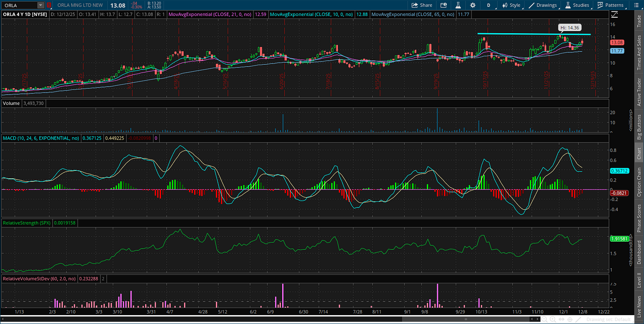Switch to Option Chain sidebar tab

coord(639,182)
